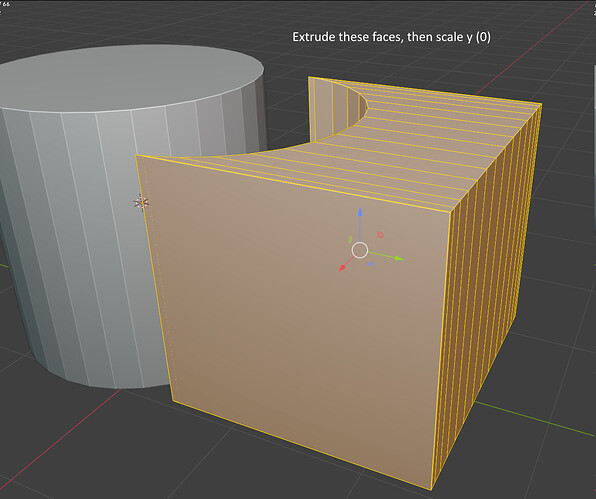Viewport: 596px width, 499px height.
Task: Click the green Y-axis move gizmo arrow
Action: coord(399,258)
